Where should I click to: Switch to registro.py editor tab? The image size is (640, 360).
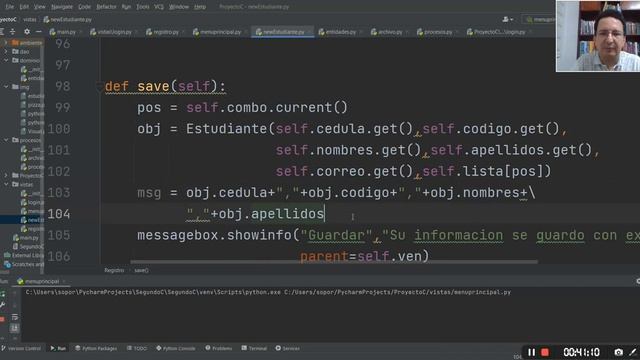point(166,32)
